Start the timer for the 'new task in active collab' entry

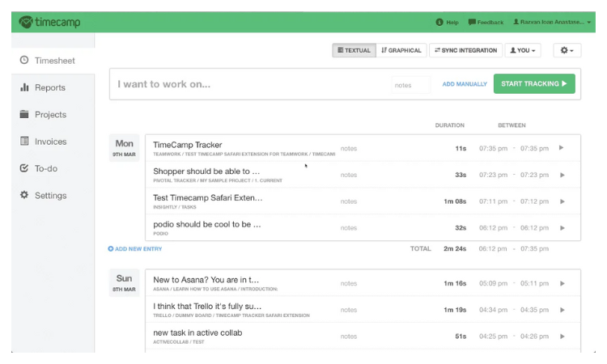pyautogui.click(x=562, y=336)
